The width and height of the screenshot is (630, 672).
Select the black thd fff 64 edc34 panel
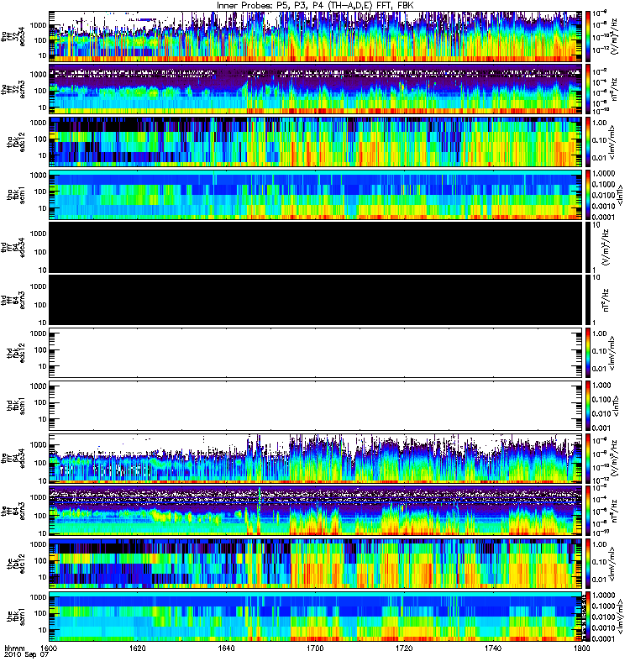pyautogui.click(x=315, y=247)
